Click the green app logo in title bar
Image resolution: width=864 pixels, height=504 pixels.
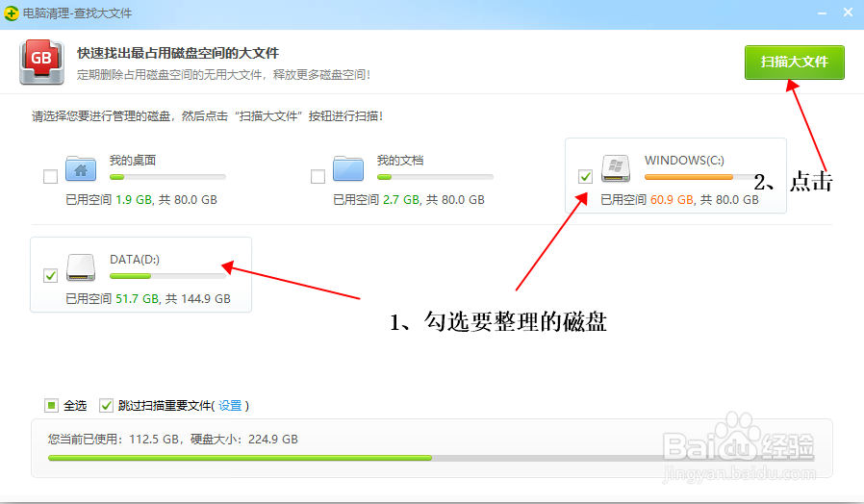pos(11,13)
